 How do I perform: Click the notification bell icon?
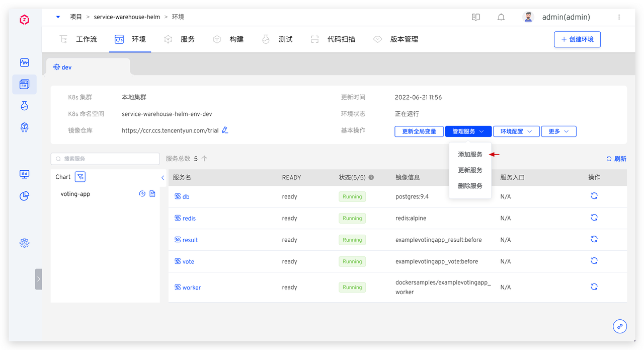tap(501, 17)
